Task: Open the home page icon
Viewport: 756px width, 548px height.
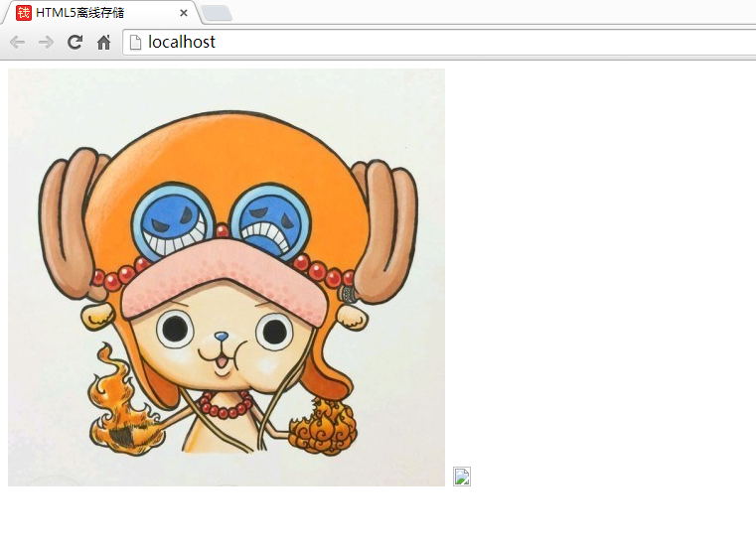Action: (x=103, y=43)
